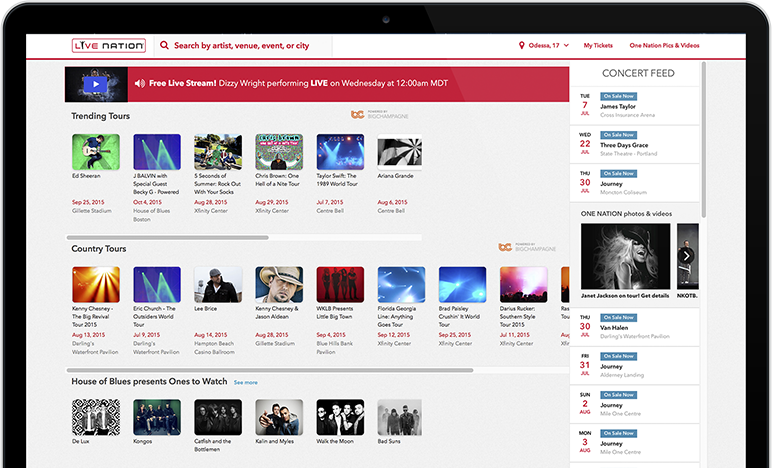The width and height of the screenshot is (772, 468).
Task: Click the Sep 25, 2015 Ed Sheeran date
Action: click(88, 202)
